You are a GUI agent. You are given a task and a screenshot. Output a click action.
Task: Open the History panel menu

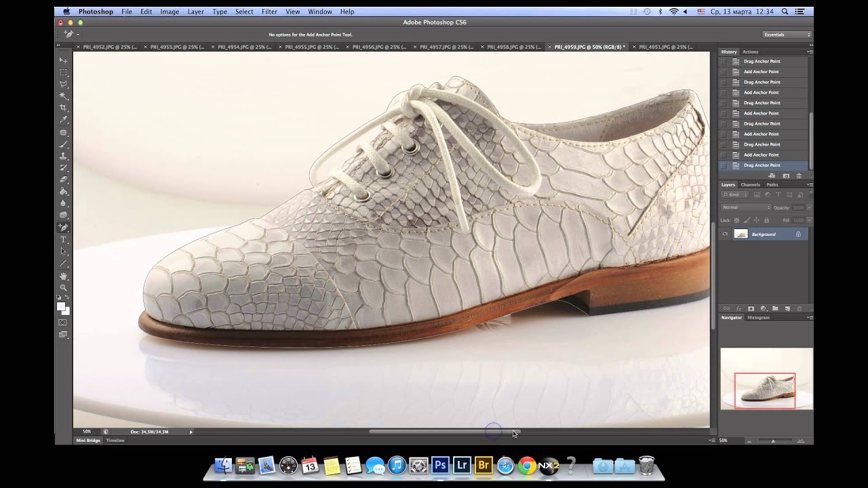click(x=810, y=52)
